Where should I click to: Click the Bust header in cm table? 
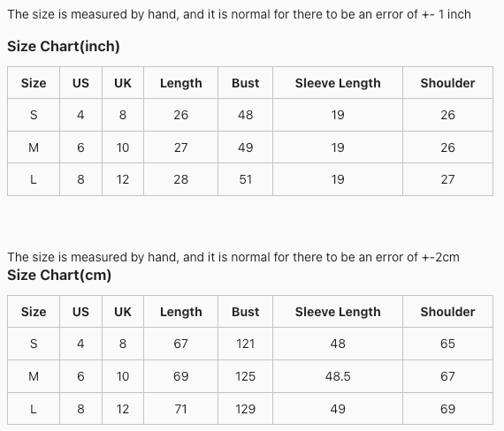coord(246,312)
